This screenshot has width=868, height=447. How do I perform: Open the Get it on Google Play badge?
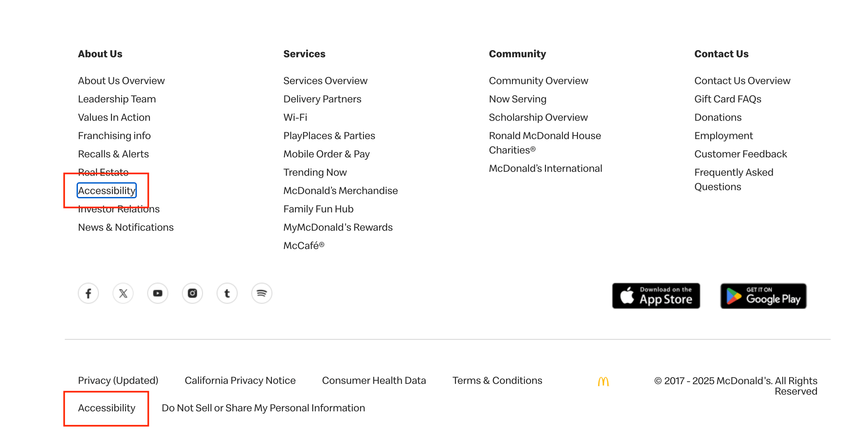763,296
